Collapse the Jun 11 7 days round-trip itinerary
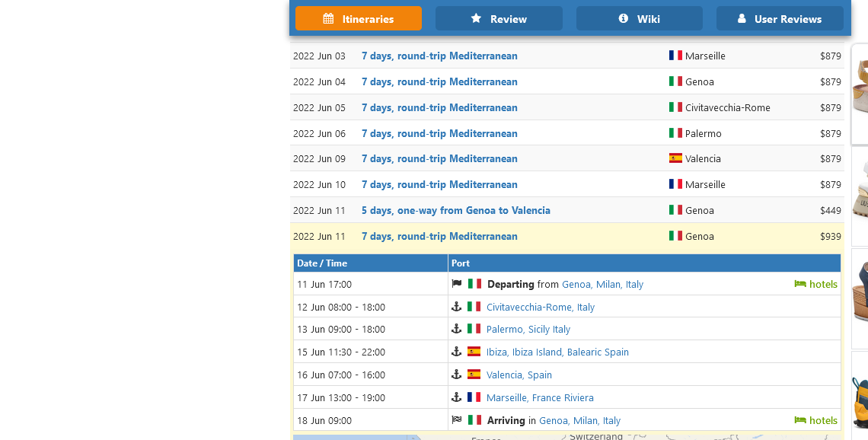The image size is (868, 440). click(x=439, y=237)
